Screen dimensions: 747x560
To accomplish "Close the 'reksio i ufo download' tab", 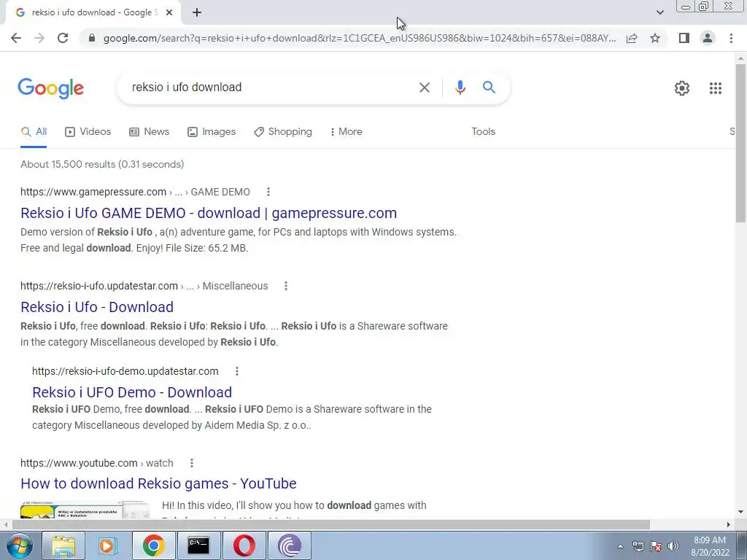I will [x=169, y=12].
